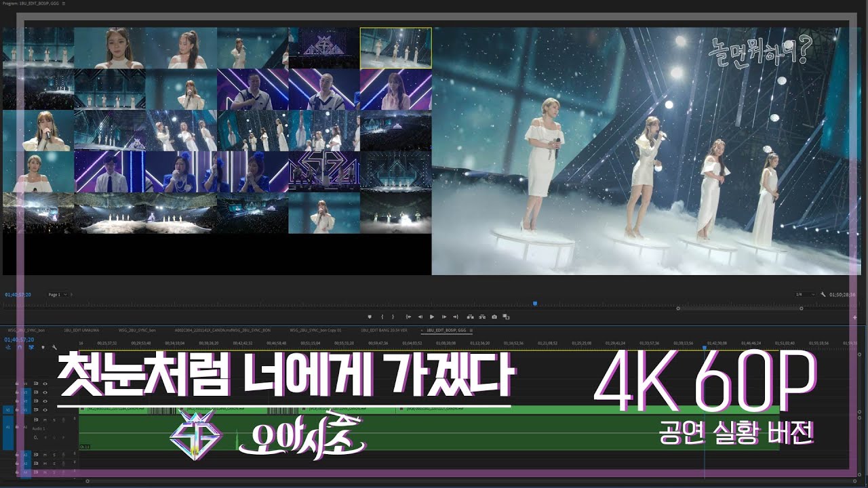Open the Program panel menu at top
This screenshot has height=488, width=868.
click(x=63, y=3)
